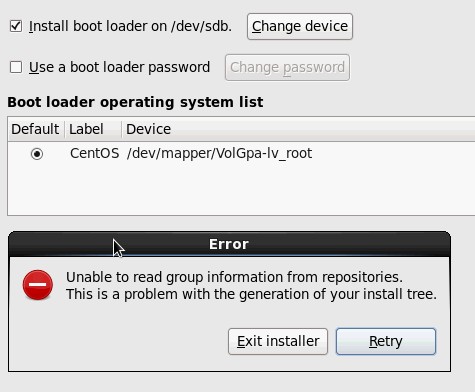Click the red error stop icon
This screenshot has height=392, width=475.
click(38, 285)
